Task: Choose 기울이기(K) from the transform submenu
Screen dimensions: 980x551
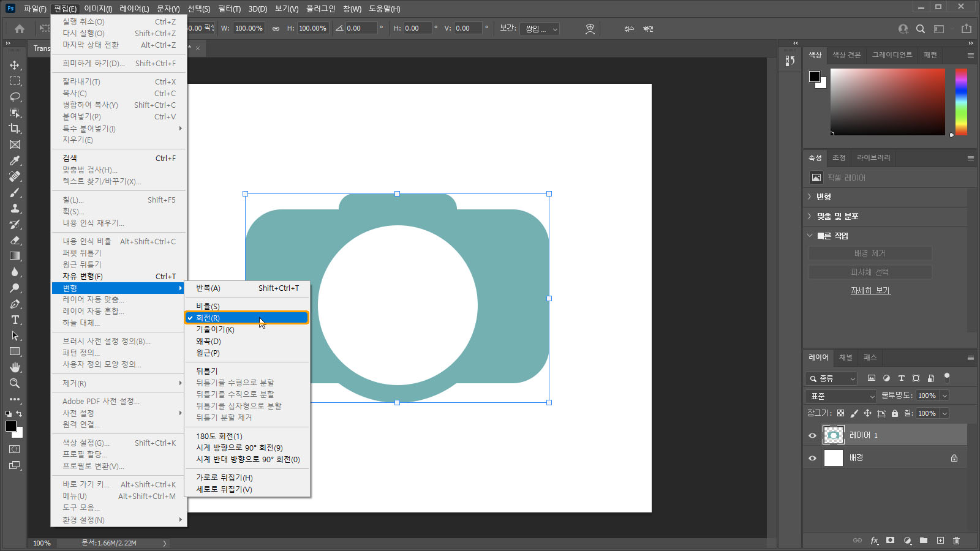Action: pyautogui.click(x=215, y=329)
